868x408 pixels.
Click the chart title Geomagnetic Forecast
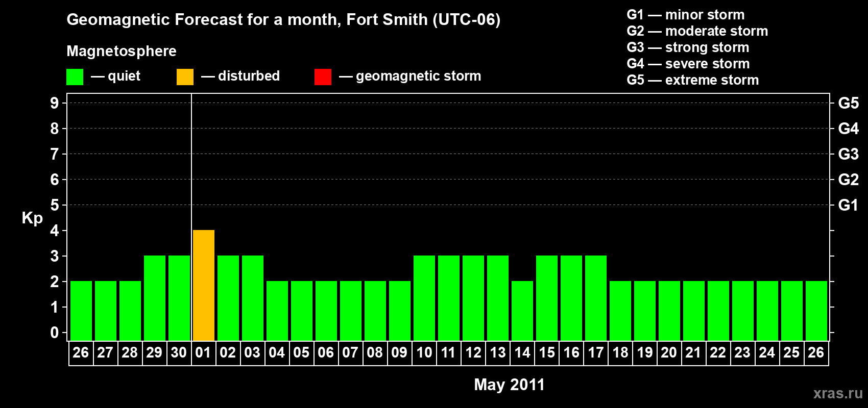point(283,20)
